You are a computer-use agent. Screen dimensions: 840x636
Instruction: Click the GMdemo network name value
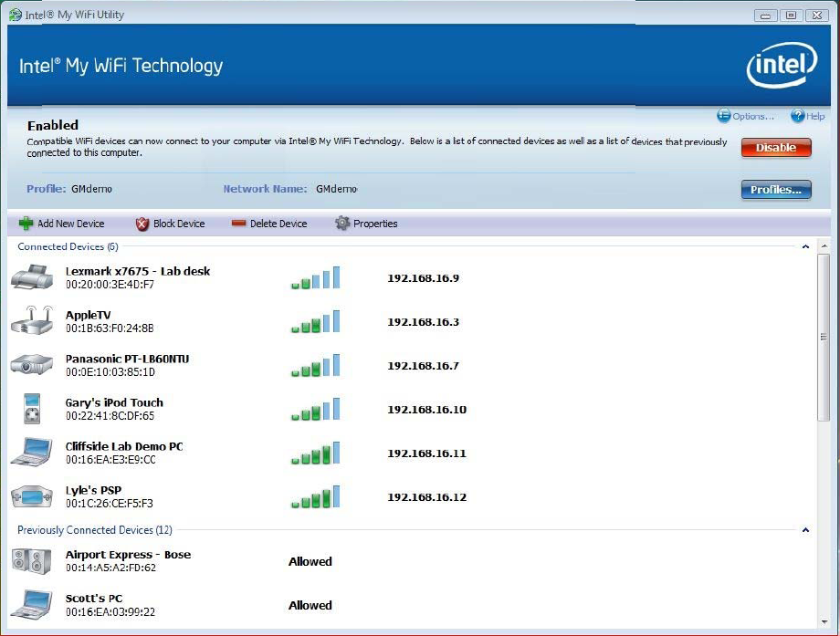[336, 189]
